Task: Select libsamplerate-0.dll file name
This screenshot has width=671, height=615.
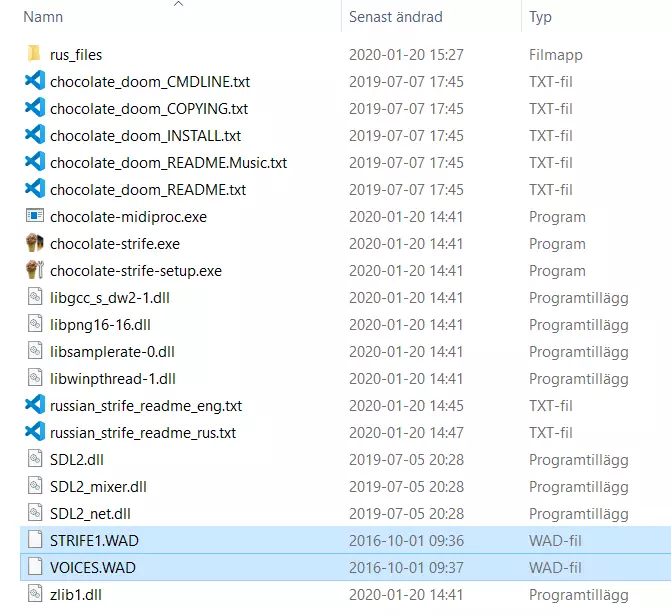Action: (112, 351)
